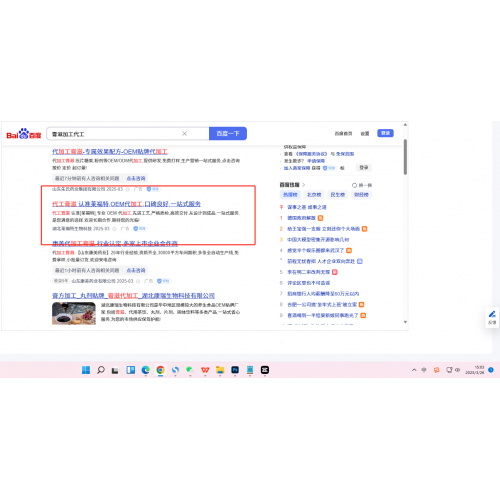500x500 pixels.
Task: Select the 热搜榜 tab
Action: 290,195
